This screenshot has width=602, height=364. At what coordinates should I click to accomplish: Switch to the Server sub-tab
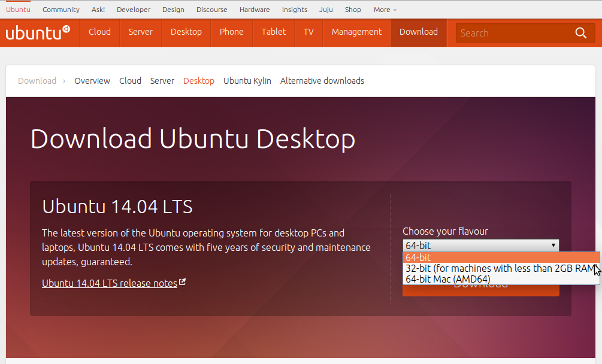tap(162, 81)
